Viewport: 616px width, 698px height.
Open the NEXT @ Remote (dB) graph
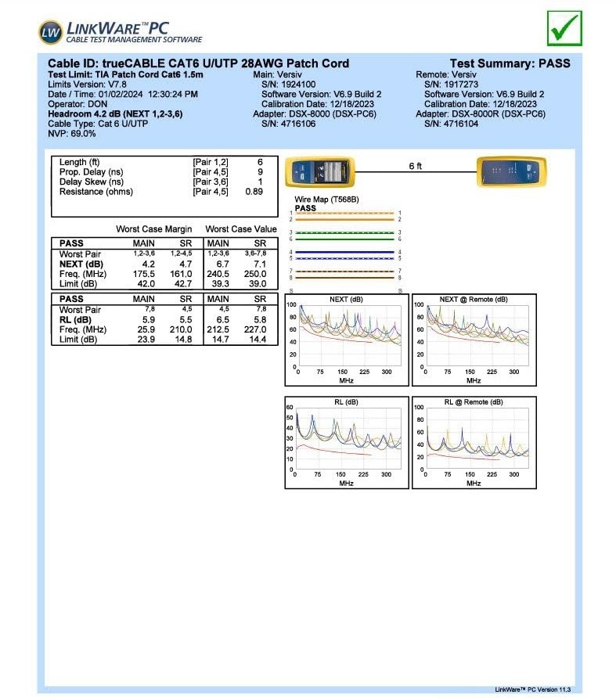(x=474, y=339)
